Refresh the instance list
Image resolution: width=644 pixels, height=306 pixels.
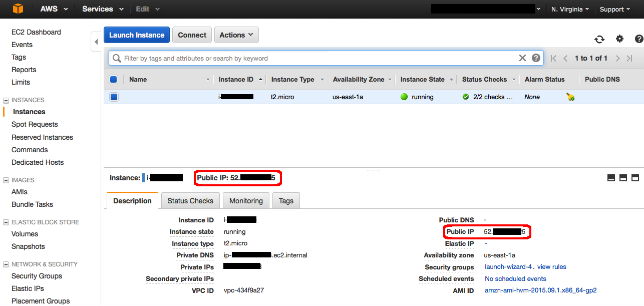pyautogui.click(x=599, y=39)
